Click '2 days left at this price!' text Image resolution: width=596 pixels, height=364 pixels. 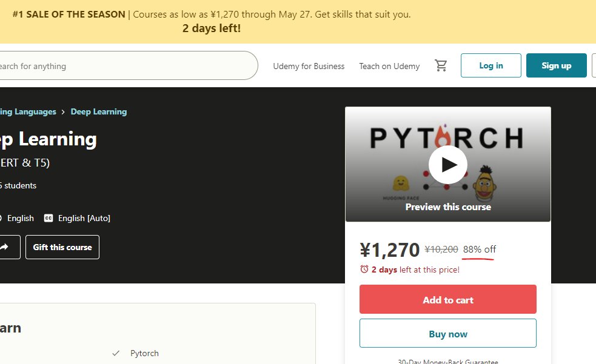(415, 270)
